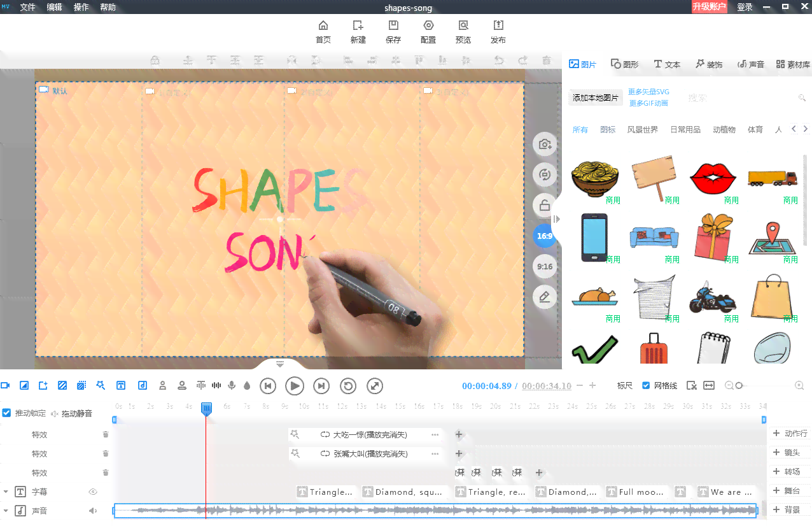Screen dimensions: 812x526
Task: Delete the first 特效 row with its trash icon
Action: pyautogui.click(x=106, y=434)
